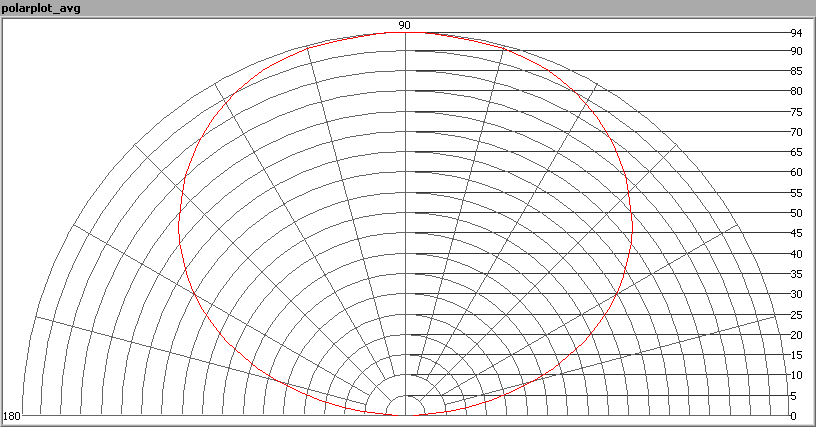This screenshot has height=427, width=816.
Task: Click the 180 degree angle label
Action: (12, 416)
